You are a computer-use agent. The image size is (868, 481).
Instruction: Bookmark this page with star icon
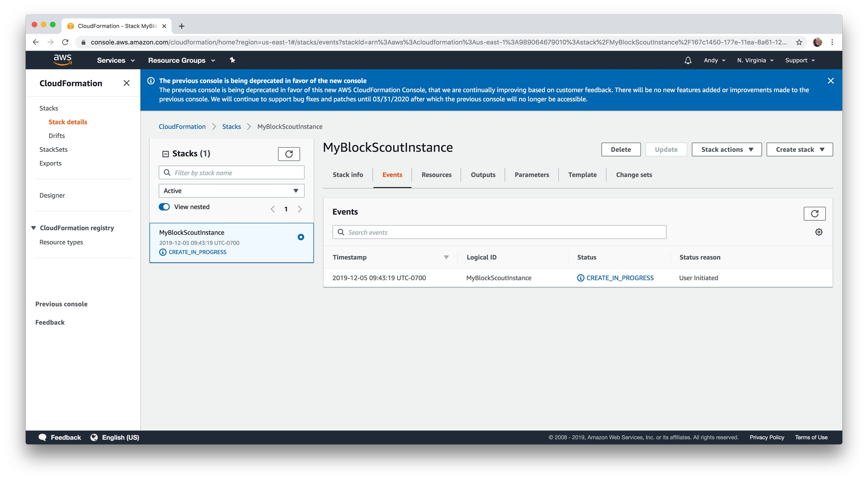click(x=799, y=42)
